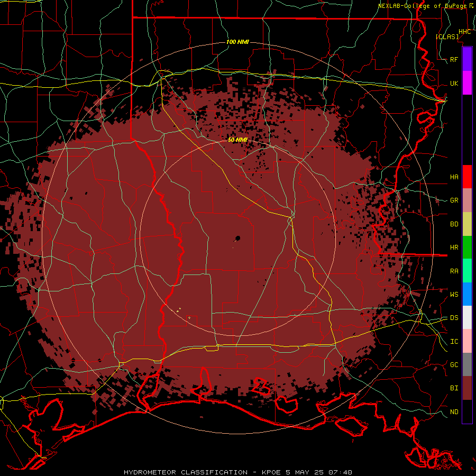Screen dimensions: 476x476
Task: Click the black radar site dot at center
Action: pyautogui.click(x=237, y=238)
